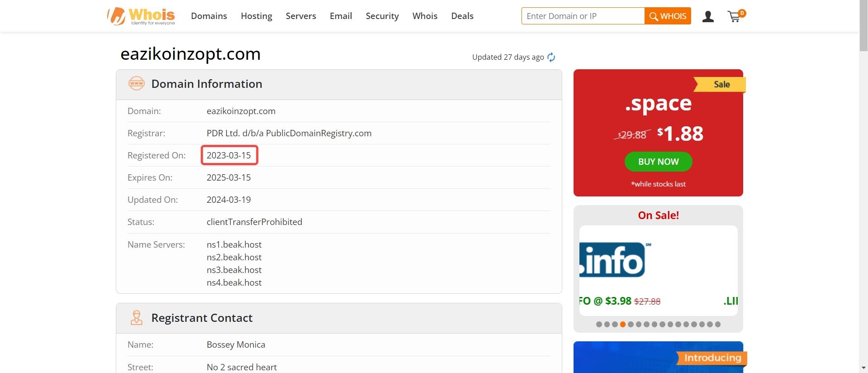The width and height of the screenshot is (868, 373).
Task: Click the refresh icon beside Updated 27 days ago
Action: click(551, 57)
